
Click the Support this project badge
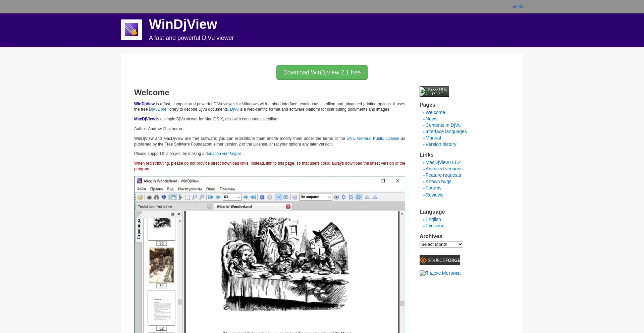pos(434,92)
